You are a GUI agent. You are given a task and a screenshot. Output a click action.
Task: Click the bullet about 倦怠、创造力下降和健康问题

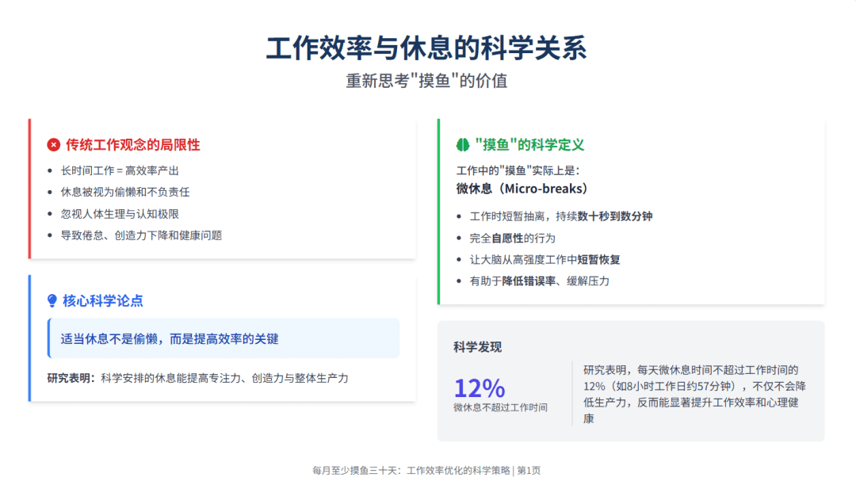click(x=141, y=235)
